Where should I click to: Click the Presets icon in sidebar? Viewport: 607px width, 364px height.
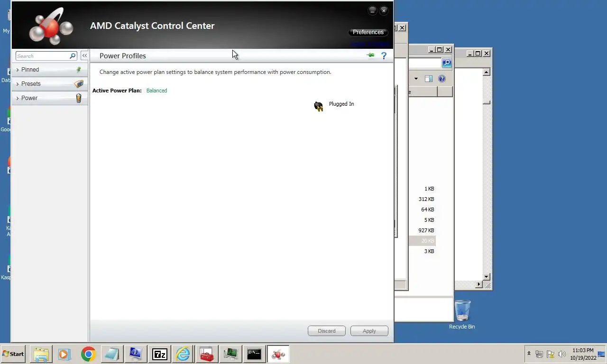pyautogui.click(x=79, y=84)
